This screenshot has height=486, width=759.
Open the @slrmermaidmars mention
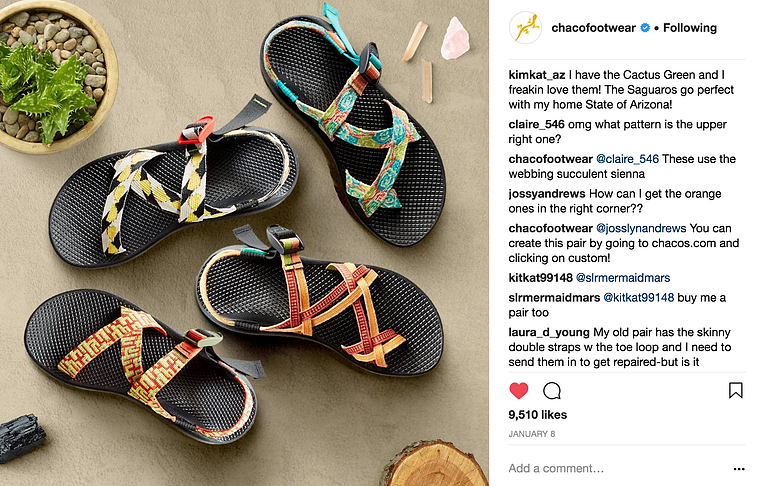623,278
